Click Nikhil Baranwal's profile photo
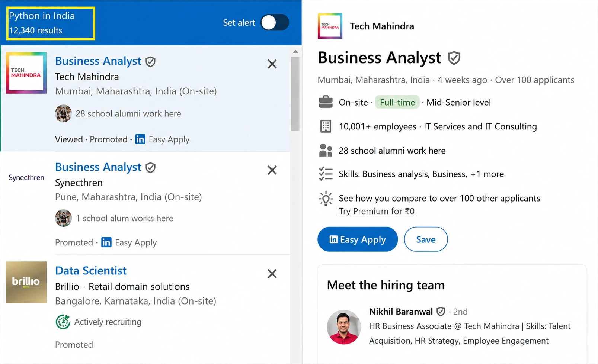598x364 pixels. pos(344,327)
